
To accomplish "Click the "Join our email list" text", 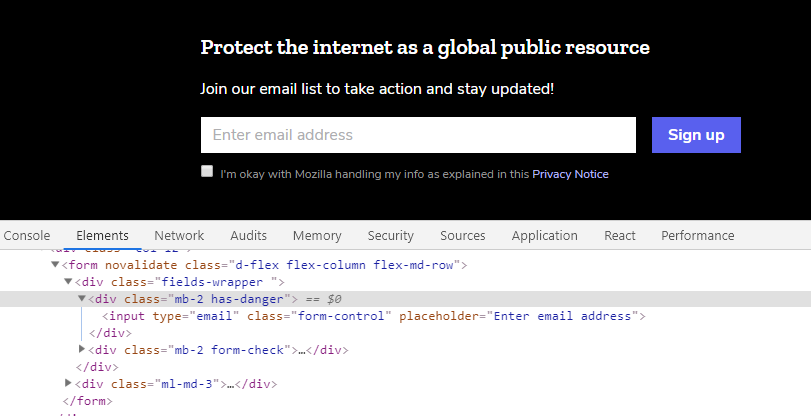I will point(377,89).
